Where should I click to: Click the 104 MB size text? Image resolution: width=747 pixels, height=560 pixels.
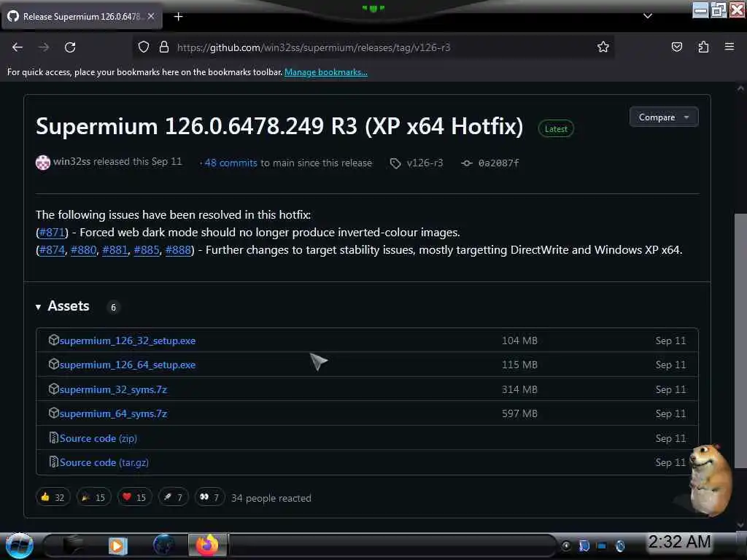(519, 341)
